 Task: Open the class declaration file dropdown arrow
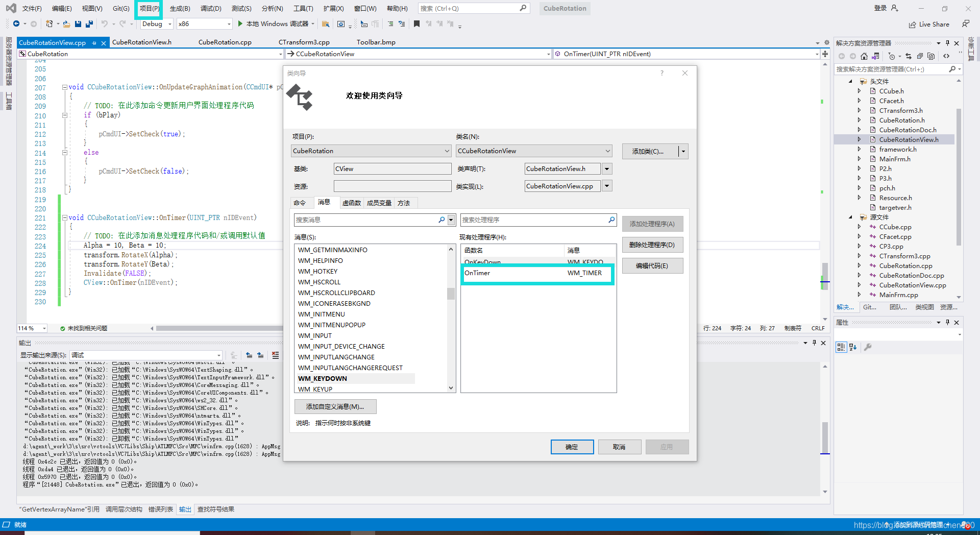click(x=607, y=169)
